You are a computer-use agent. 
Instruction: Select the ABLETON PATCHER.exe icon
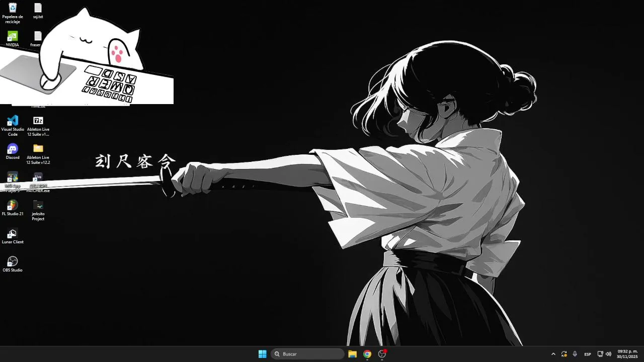[38, 182]
